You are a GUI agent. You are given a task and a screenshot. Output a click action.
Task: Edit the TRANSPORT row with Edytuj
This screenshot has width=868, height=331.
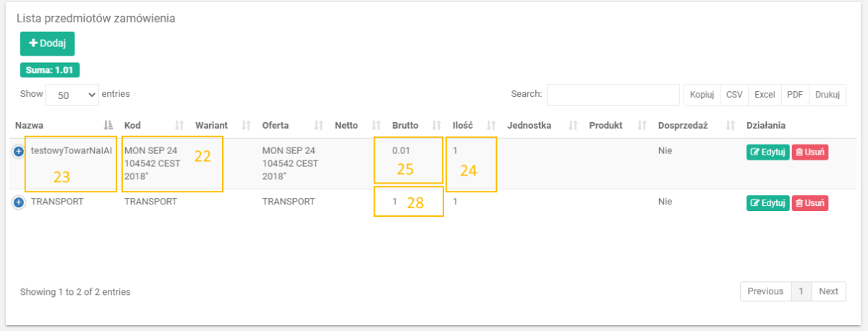click(767, 203)
